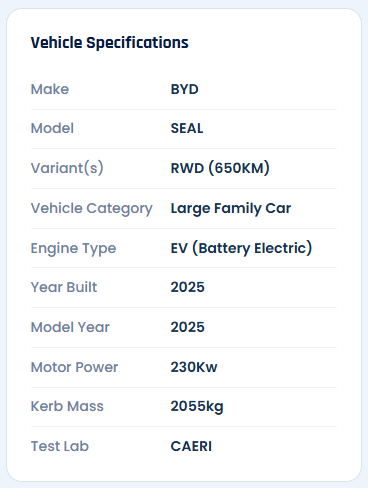
Task: Select the Vehicle Category label
Action: (92, 209)
